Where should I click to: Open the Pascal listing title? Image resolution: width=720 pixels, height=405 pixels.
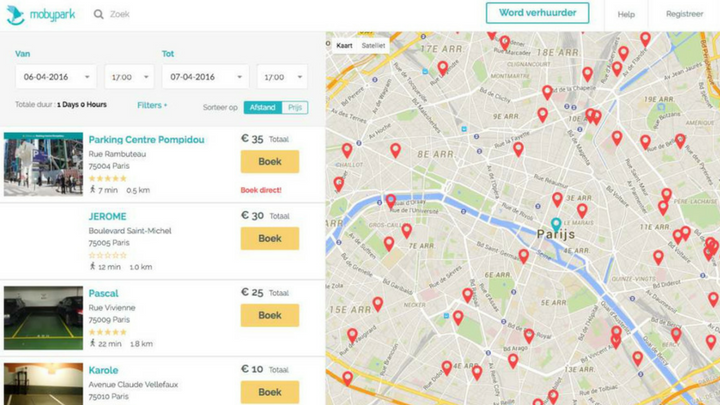(x=103, y=293)
